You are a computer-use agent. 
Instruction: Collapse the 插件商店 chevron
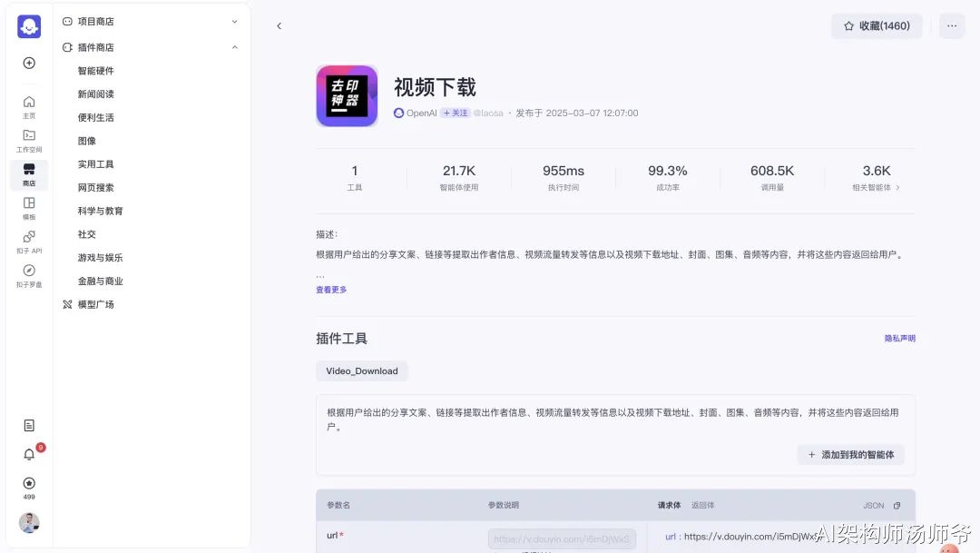[x=234, y=47]
